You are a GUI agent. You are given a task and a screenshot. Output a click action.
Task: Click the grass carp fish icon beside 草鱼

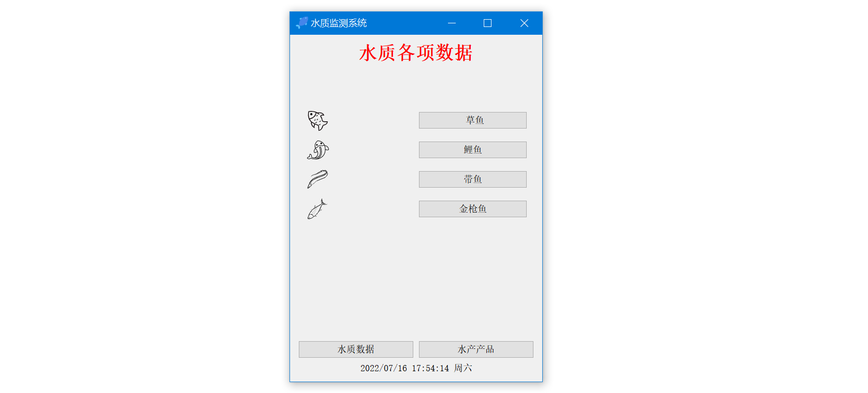[317, 120]
